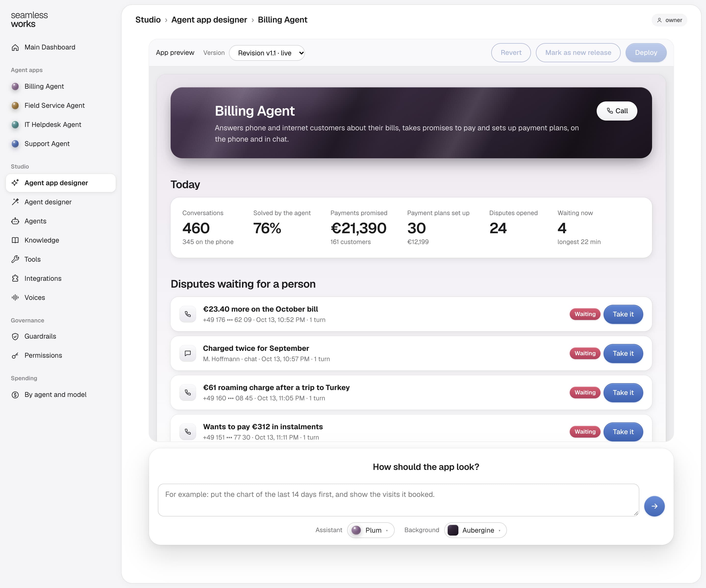Open the Plum assistant dropdown
This screenshot has height=588, width=706.
[x=370, y=530]
